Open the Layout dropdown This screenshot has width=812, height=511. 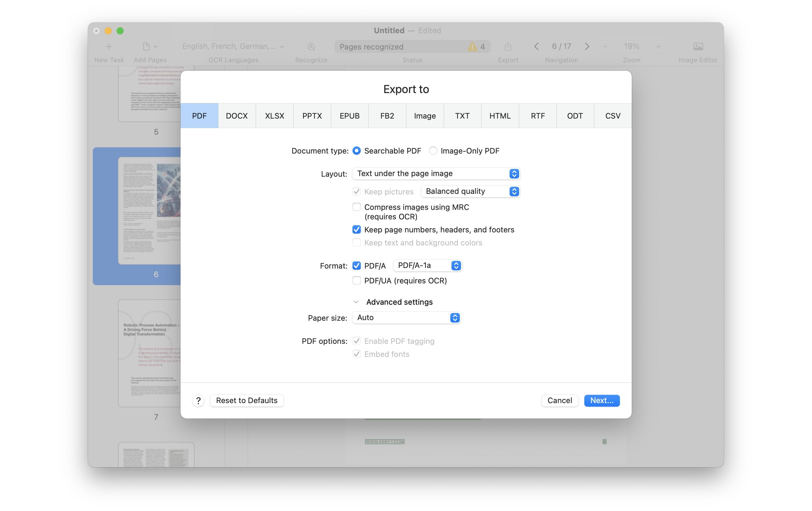click(x=436, y=173)
